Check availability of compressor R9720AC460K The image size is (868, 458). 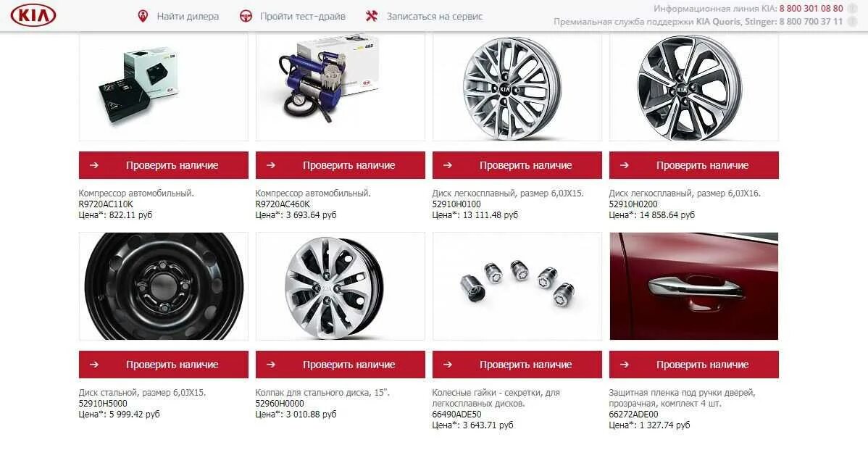(341, 165)
